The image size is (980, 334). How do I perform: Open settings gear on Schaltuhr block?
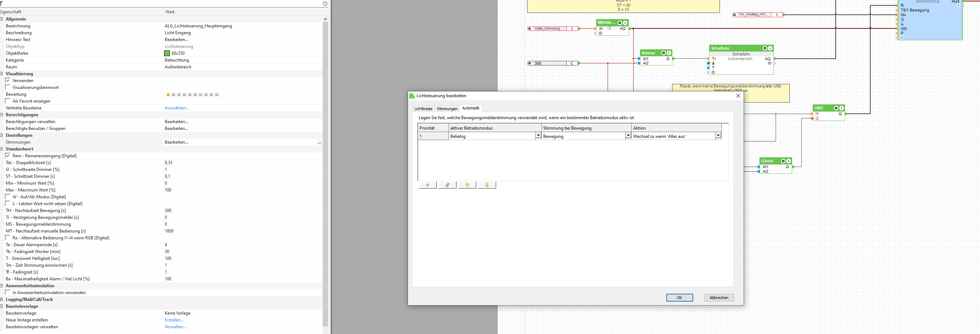point(764,48)
